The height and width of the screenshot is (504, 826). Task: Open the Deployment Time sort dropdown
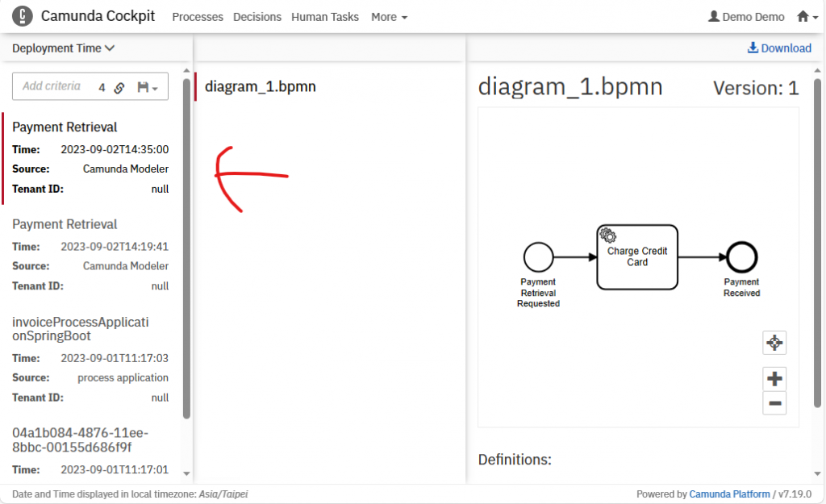click(x=63, y=48)
